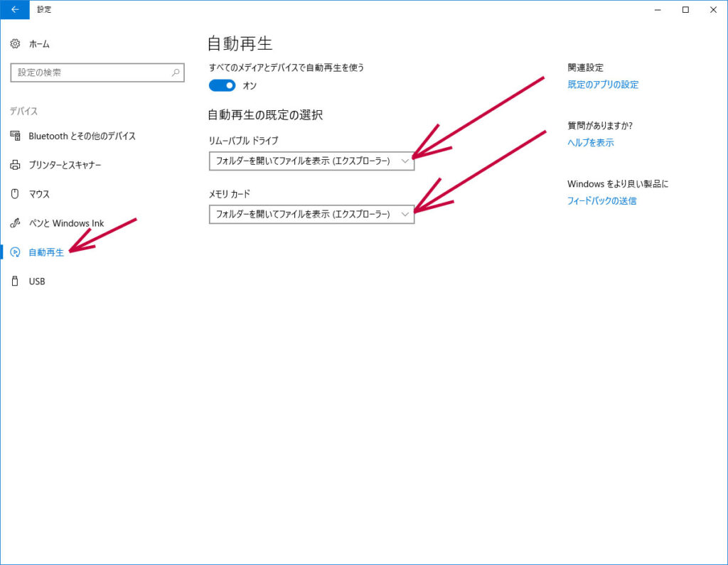
Task: Open メモリ カード dropdown
Action: [x=311, y=214]
